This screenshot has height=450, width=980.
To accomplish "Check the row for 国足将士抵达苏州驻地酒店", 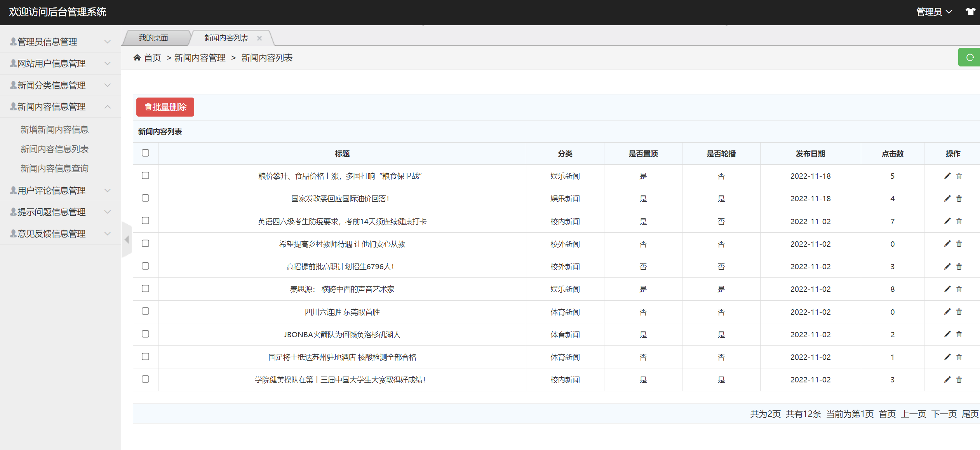I will click(x=146, y=357).
